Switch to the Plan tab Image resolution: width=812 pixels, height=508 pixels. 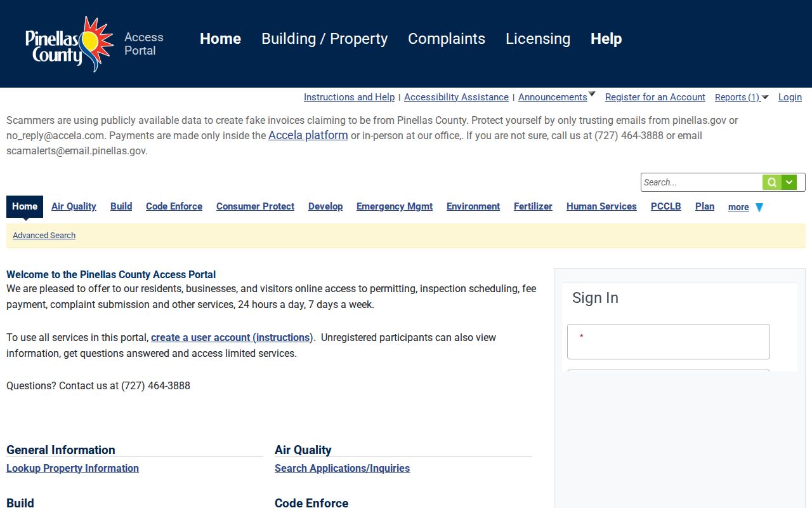pos(705,206)
